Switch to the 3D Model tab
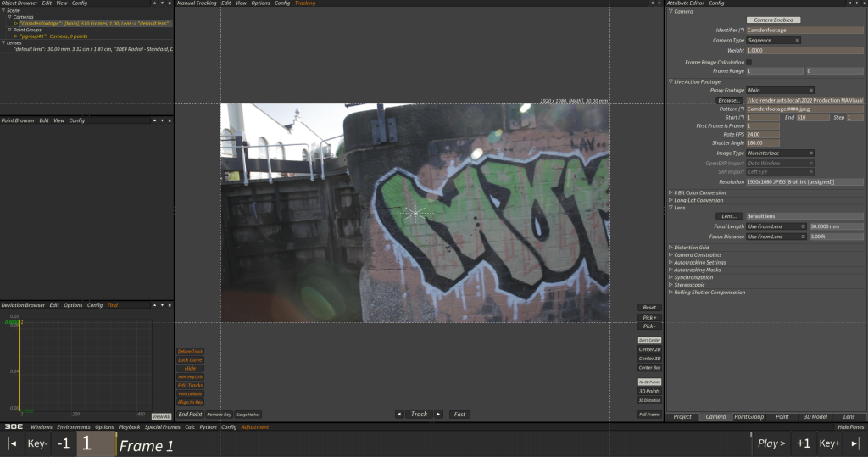This screenshot has width=868, height=457. [x=815, y=417]
